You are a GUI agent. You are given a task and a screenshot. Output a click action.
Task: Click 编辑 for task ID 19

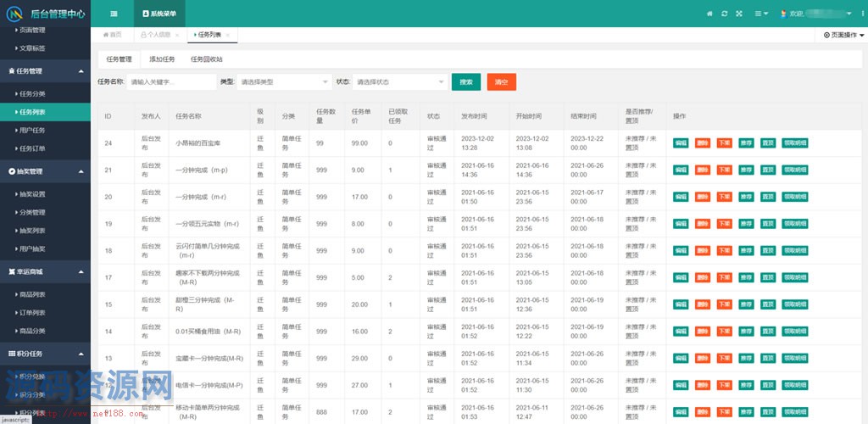(681, 224)
